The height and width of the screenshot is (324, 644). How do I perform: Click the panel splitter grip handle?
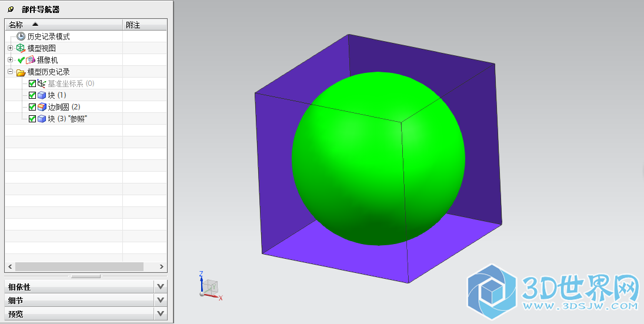coord(85,276)
